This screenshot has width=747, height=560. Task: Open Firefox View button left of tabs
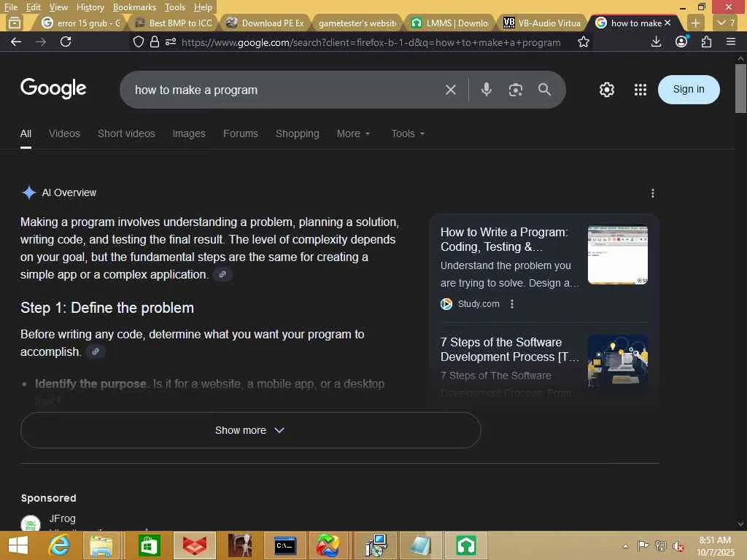point(15,23)
